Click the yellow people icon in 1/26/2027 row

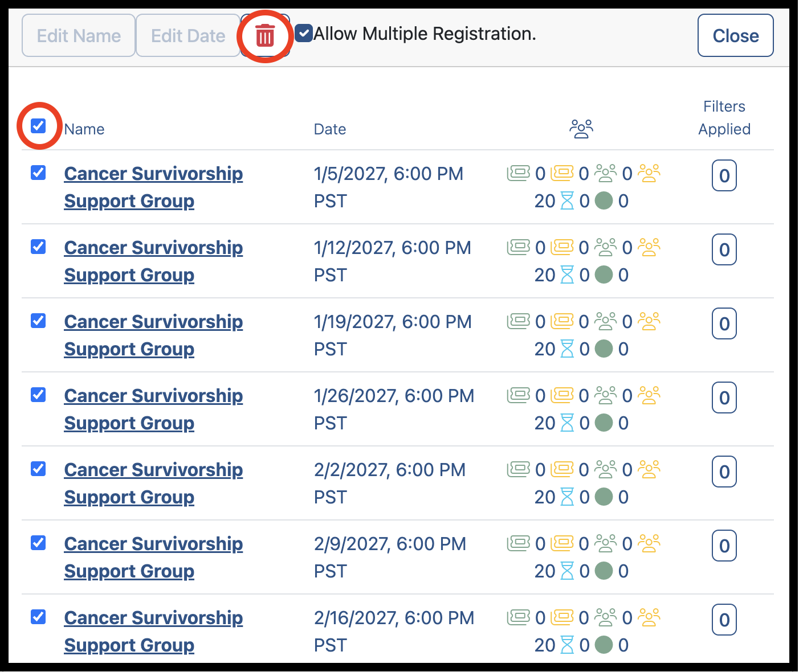[x=649, y=395]
